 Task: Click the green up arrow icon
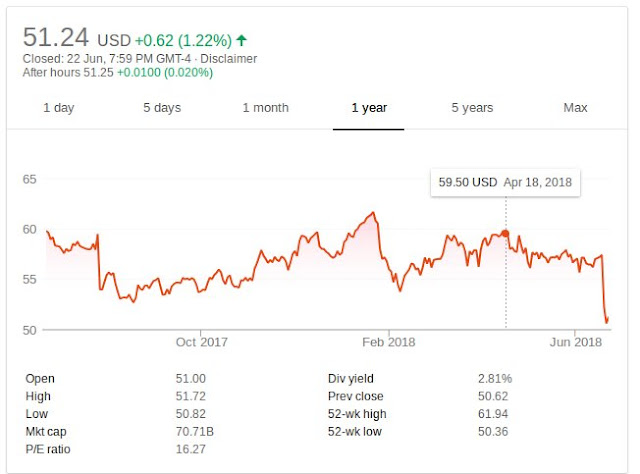pos(241,41)
